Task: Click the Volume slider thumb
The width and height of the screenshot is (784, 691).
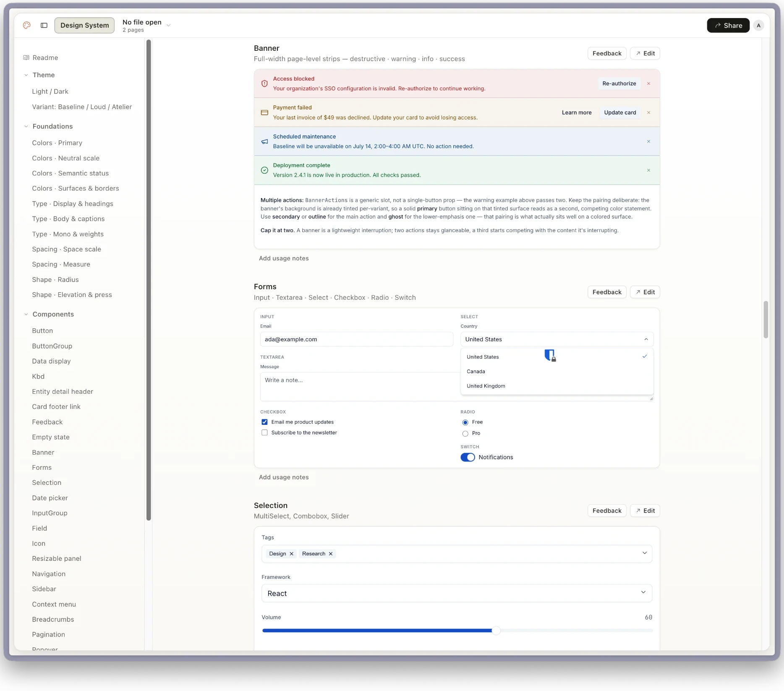Action: coord(496,631)
